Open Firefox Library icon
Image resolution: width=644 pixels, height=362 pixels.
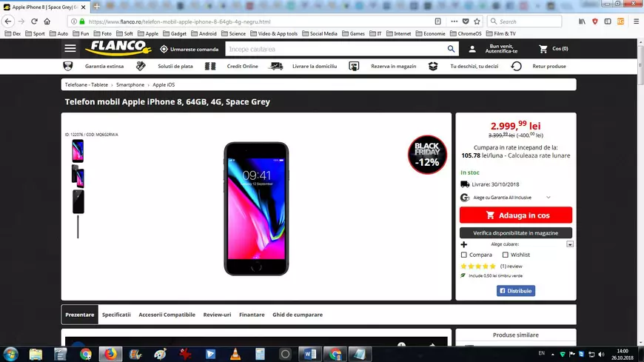(x=582, y=21)
